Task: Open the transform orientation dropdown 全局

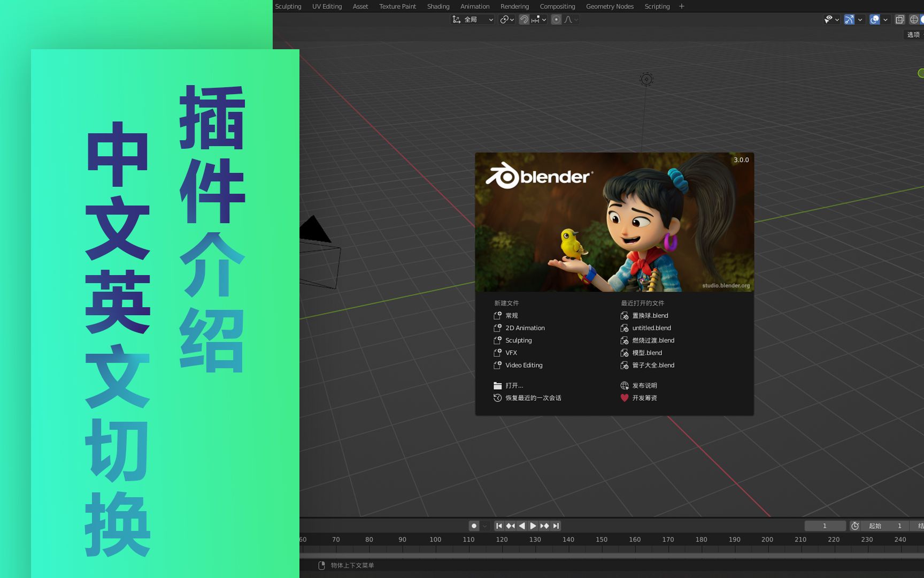Action: (473, 20)
